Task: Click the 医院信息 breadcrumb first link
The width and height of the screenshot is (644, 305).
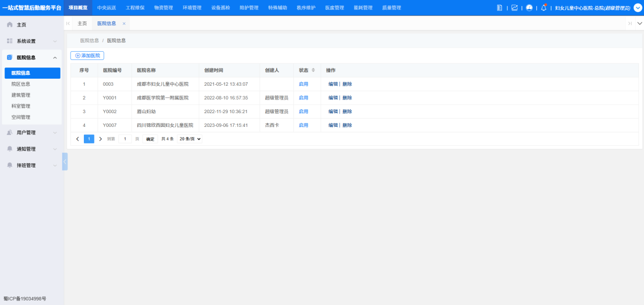Action: coord(89,40)
